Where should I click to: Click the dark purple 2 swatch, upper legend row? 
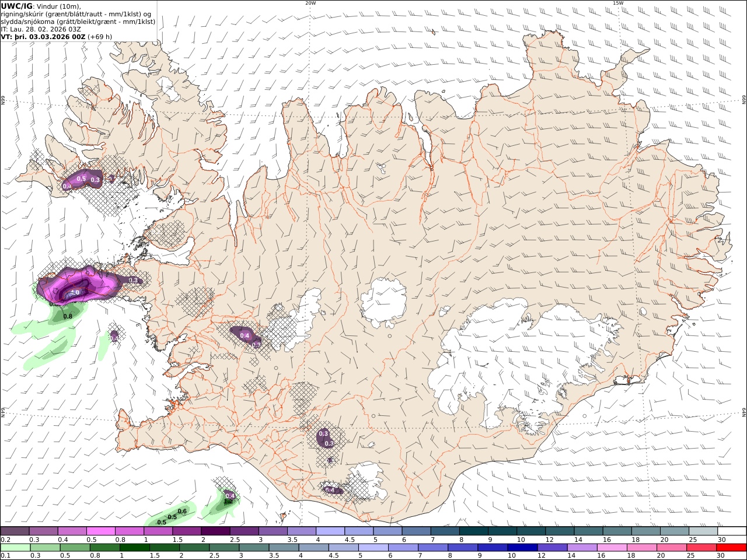215,531
